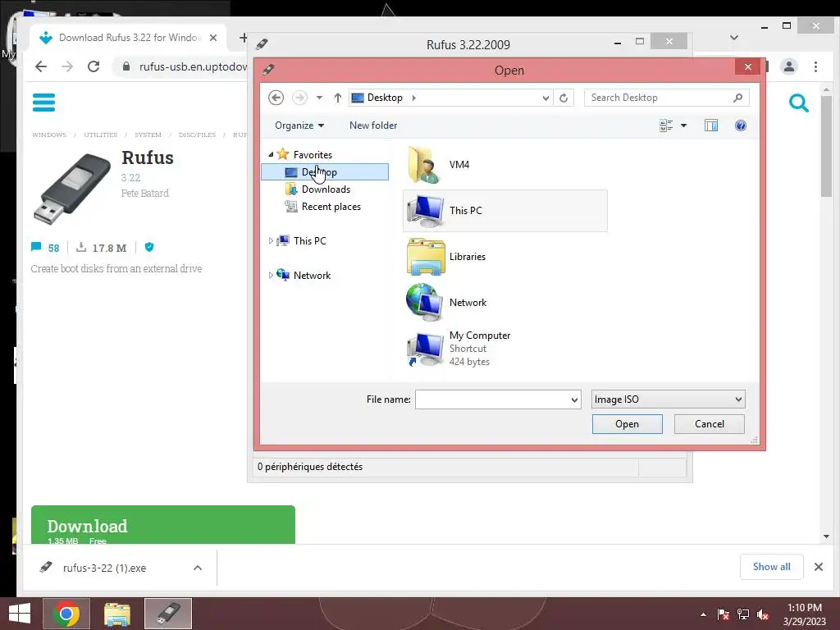The width and height of the screenshot is (840, 630).
Task: Click the forward arrow in Open dialog
Action: pos(299,98)
